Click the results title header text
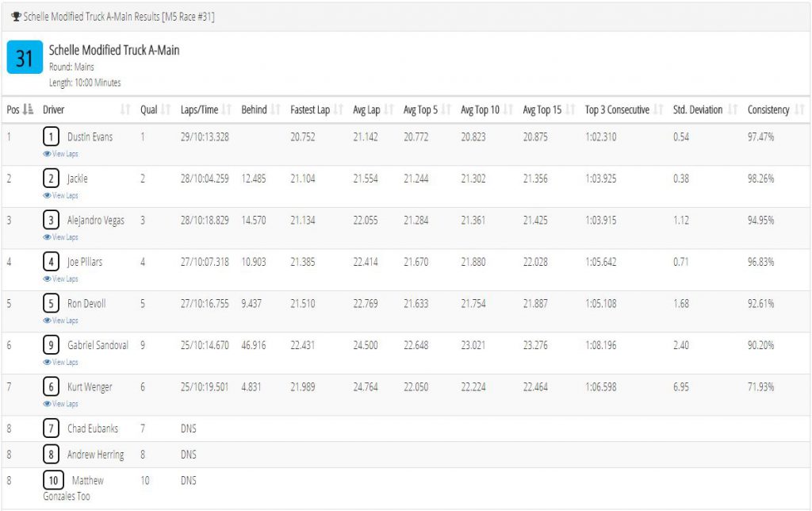 coord(119,17)
